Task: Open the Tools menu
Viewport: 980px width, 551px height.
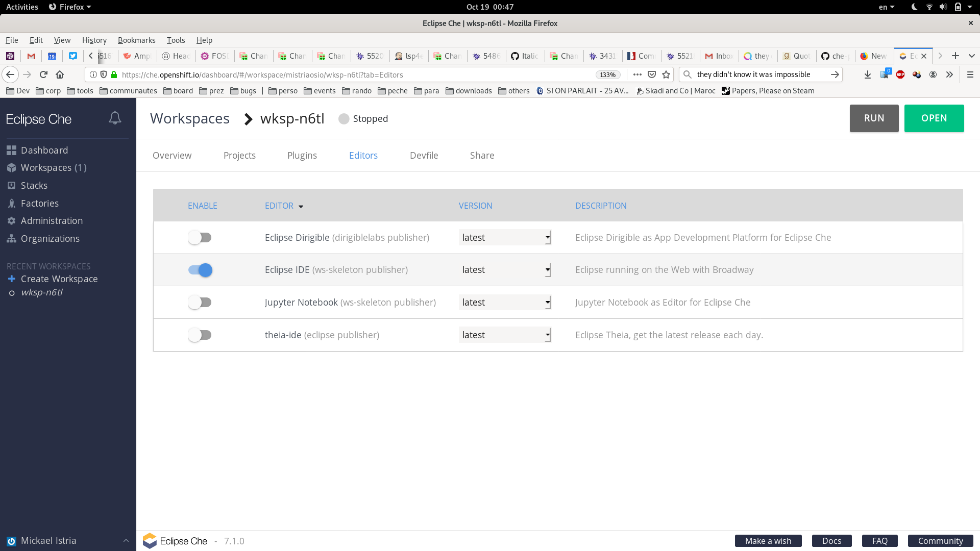Action: 176,40
